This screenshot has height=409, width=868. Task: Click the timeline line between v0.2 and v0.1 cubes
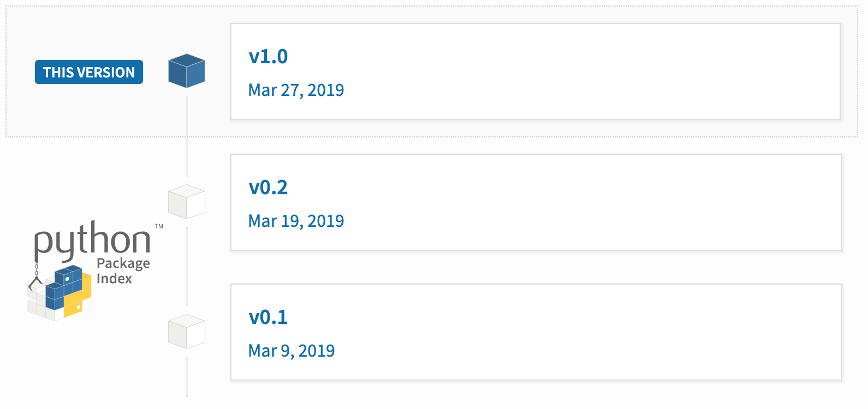187,267
